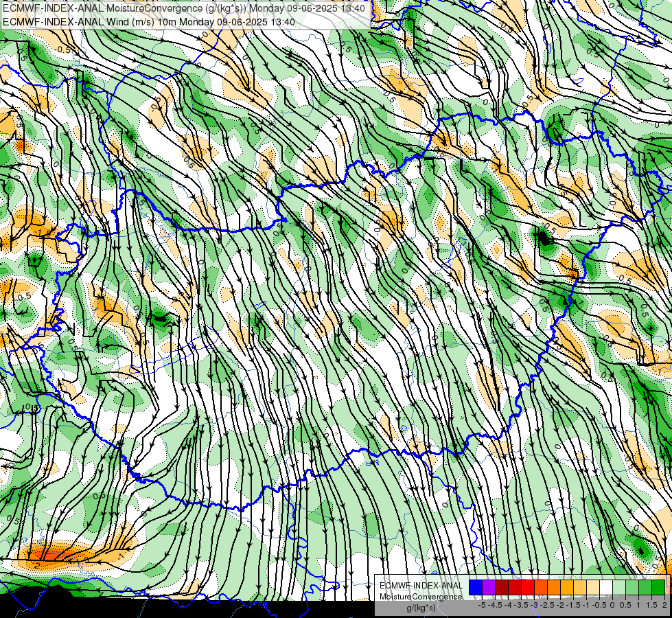672x618 pixels.
Task: Click the orange swatch between -2.5 and -2
Action: 554,588
